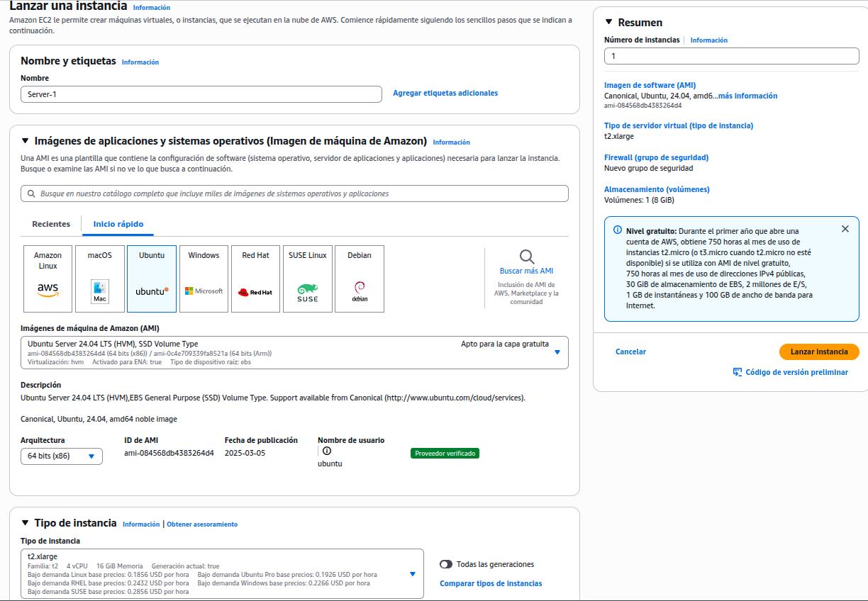Choose the SUSE Linux image tile
The height and width of the screenshot is (601, 868).
(307, 279)
